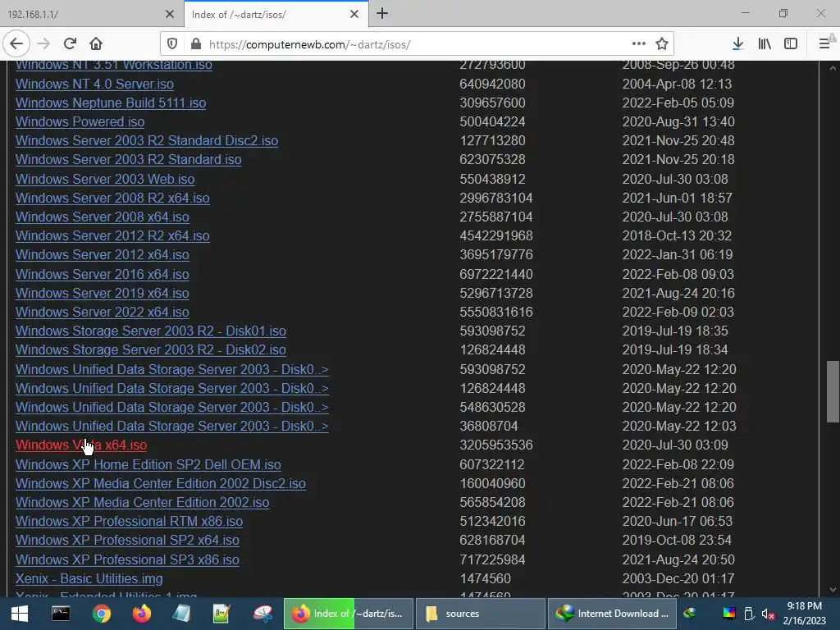Download Windows XP Professional SP2 x64.iso
Image resolution: width=840 pixels, height=630 pixels.
click(x=127, y=540)
